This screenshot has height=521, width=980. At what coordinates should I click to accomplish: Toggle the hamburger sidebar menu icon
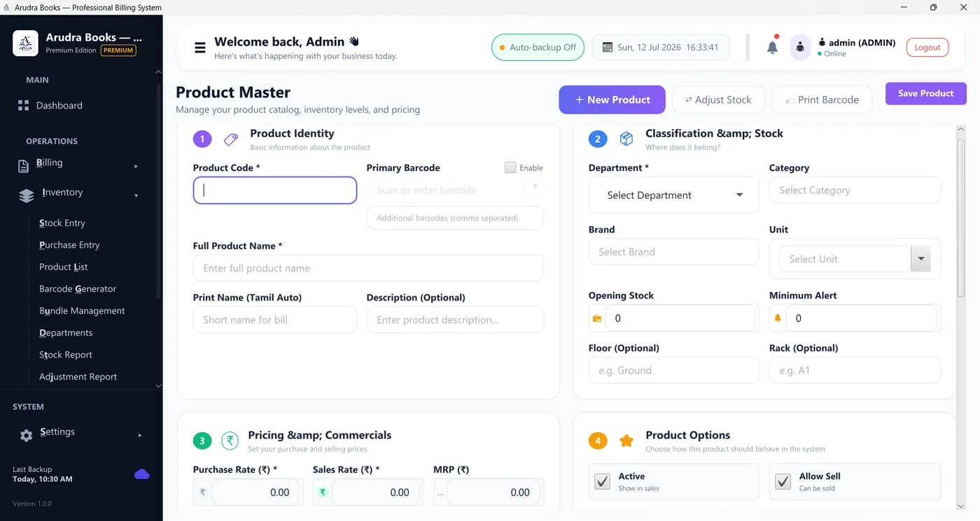[x=200, y=48]
